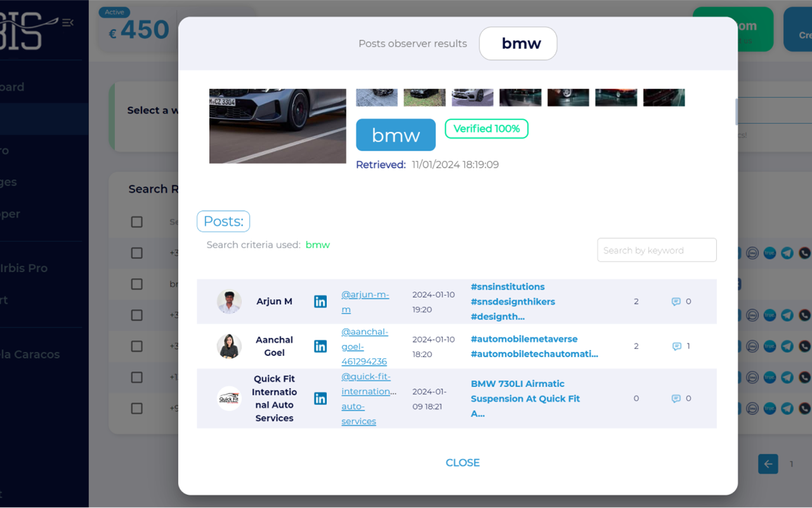Click the Arjun M name
Viewport: 812px width, 508px height.
[x=274, y=302]
